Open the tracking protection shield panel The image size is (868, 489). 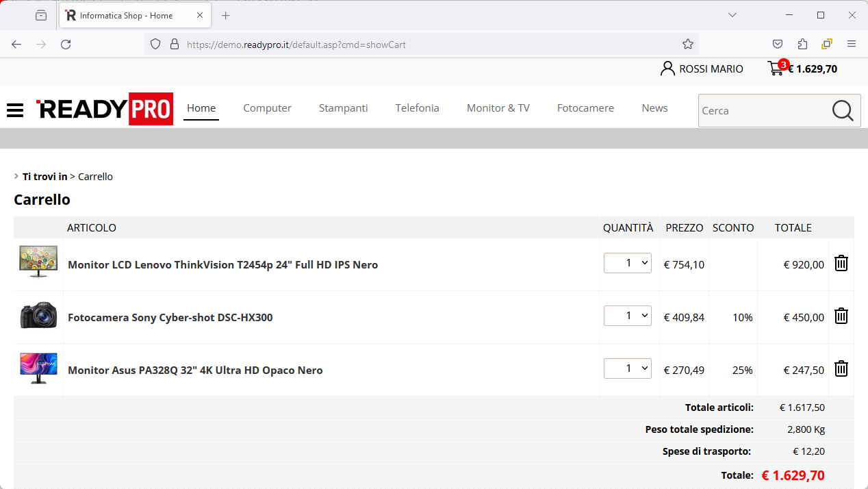coord(155,45)
